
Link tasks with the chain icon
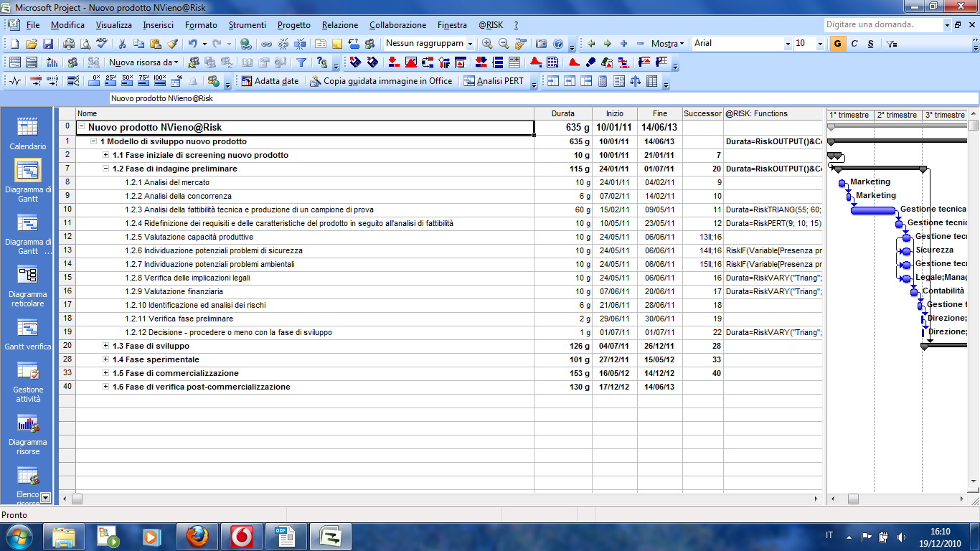[266, 44]
